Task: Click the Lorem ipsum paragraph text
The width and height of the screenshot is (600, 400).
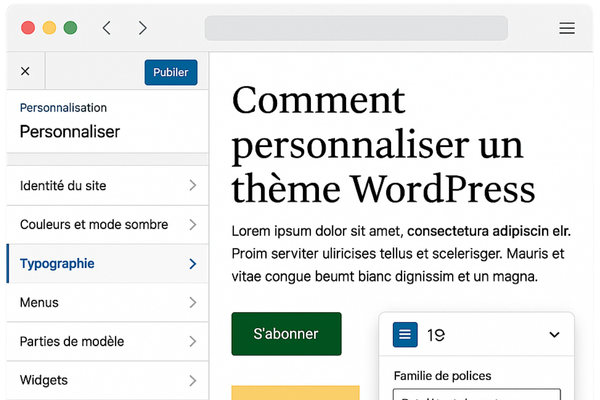Action: pyautogui.click(x=401, y=254)
